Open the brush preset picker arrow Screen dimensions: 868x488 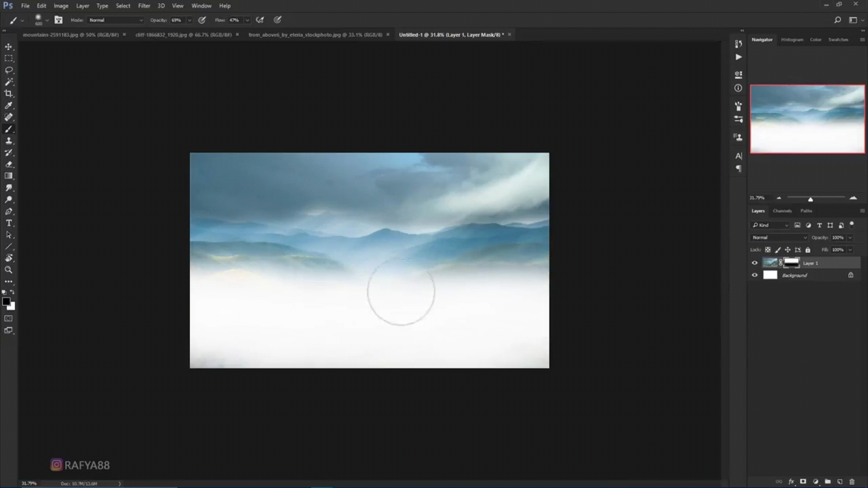(47, 20)
